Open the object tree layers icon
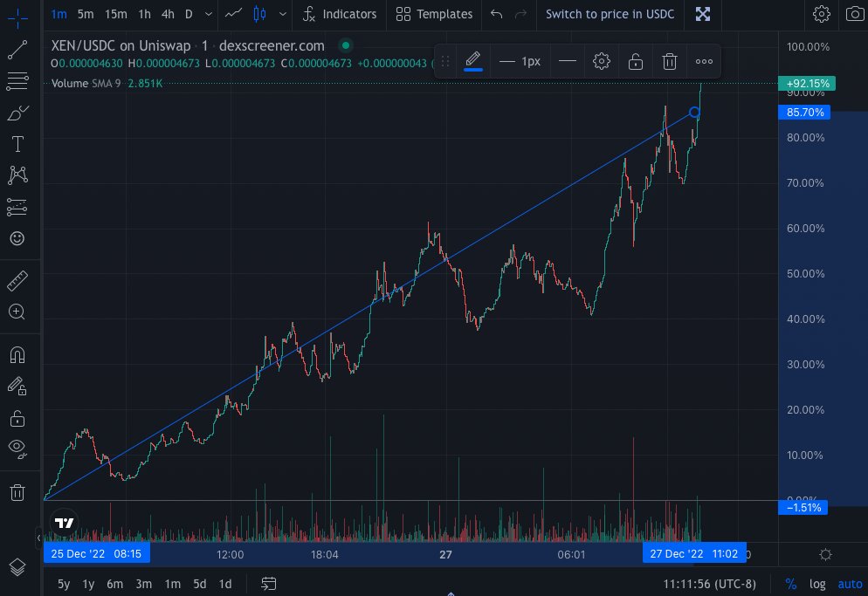Viewport: 868px width, 596px height. 17,567
